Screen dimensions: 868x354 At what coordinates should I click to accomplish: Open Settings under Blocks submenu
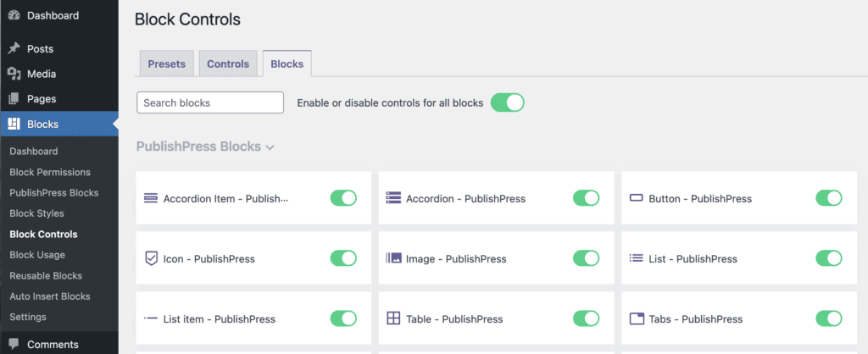click(28, 317)
